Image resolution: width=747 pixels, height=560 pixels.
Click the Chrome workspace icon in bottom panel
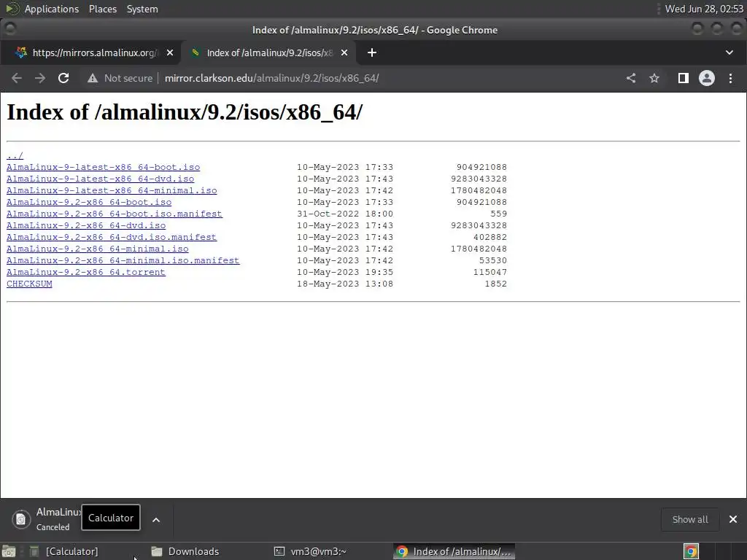691,551
